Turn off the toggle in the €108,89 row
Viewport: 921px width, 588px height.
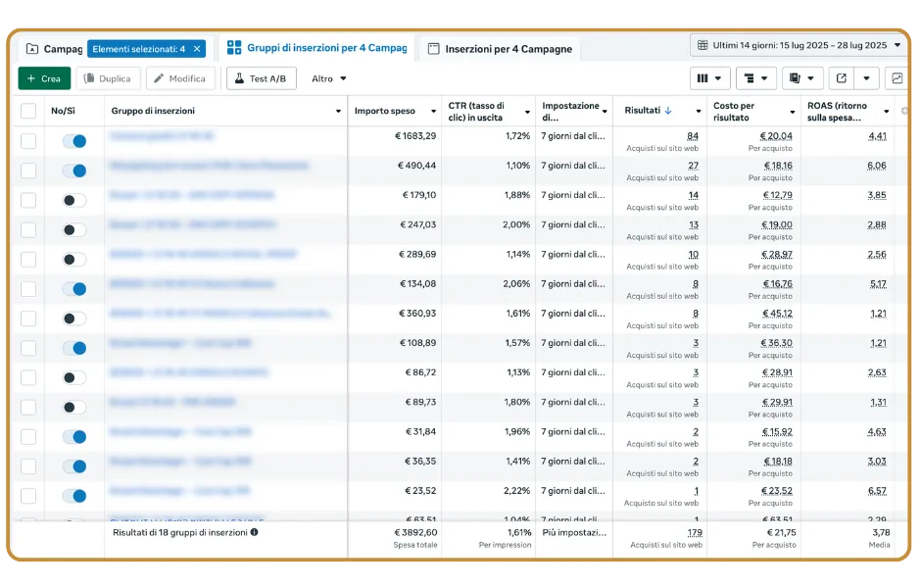tap(74, 348)
